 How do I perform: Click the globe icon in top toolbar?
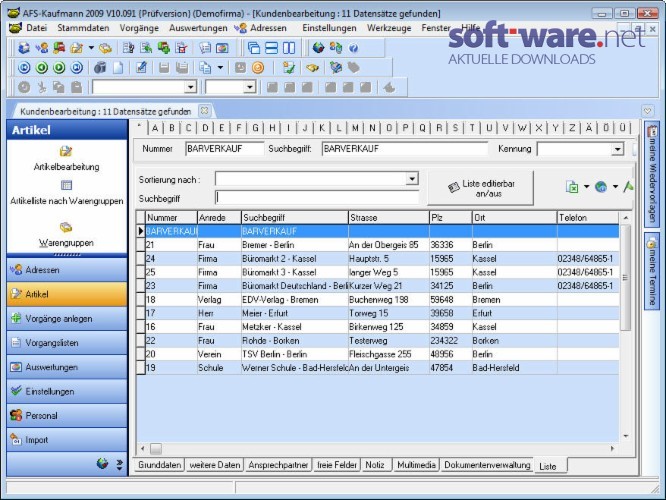318,48
